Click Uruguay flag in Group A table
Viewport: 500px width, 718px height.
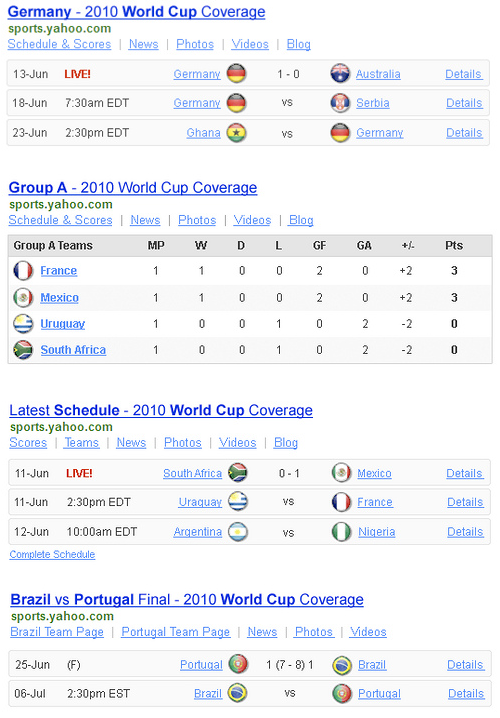click(23, 323)
